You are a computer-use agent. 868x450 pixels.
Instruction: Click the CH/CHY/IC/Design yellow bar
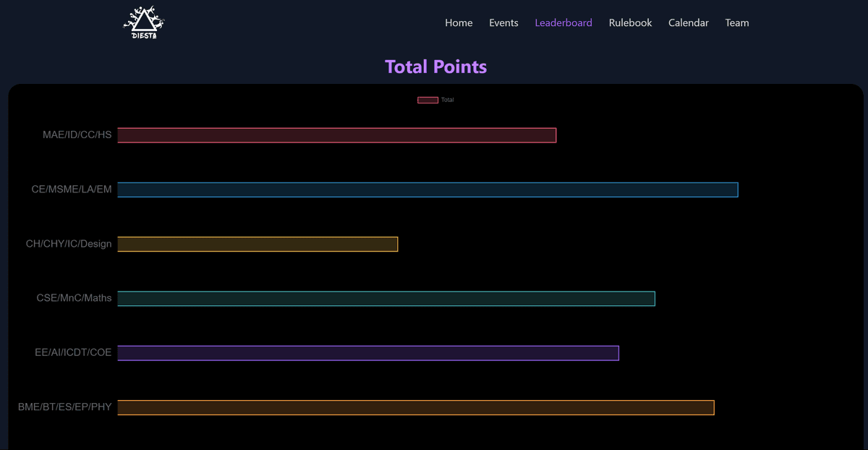point(258,244)
